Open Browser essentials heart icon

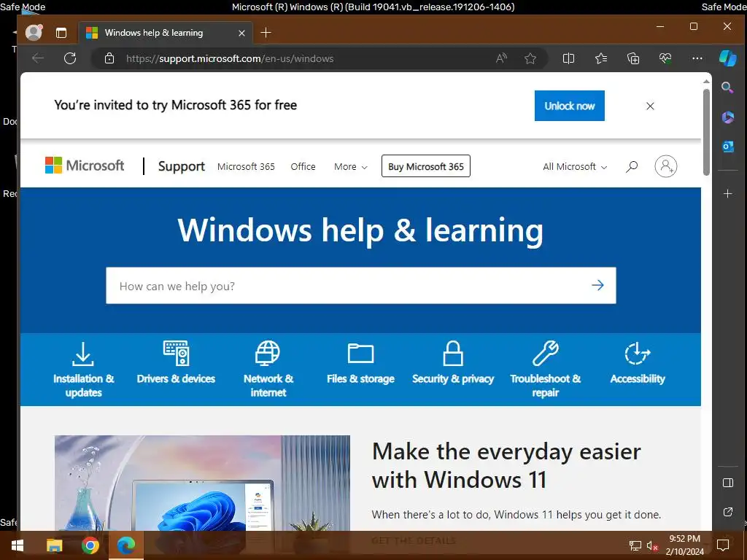tap(665, 58)
